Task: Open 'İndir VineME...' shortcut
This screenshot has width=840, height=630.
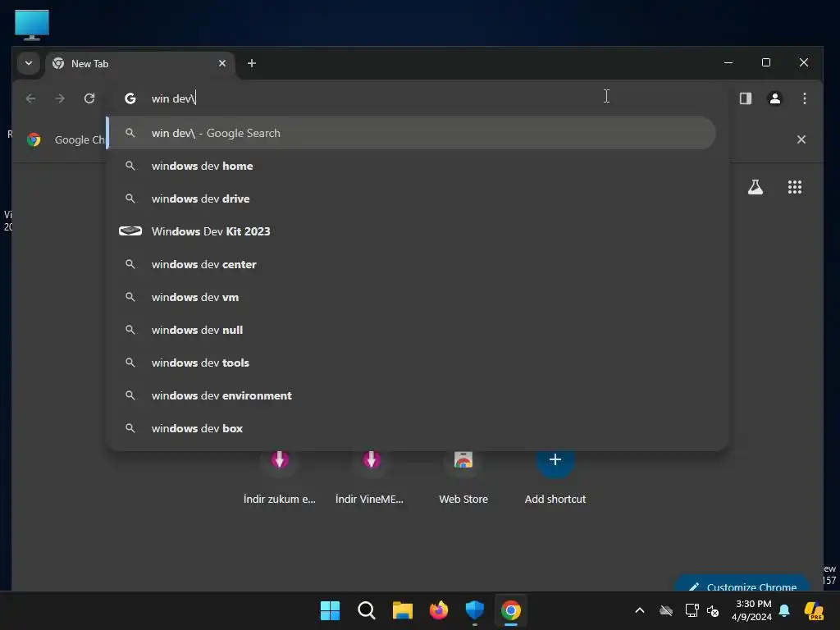Action: (370, 477)
